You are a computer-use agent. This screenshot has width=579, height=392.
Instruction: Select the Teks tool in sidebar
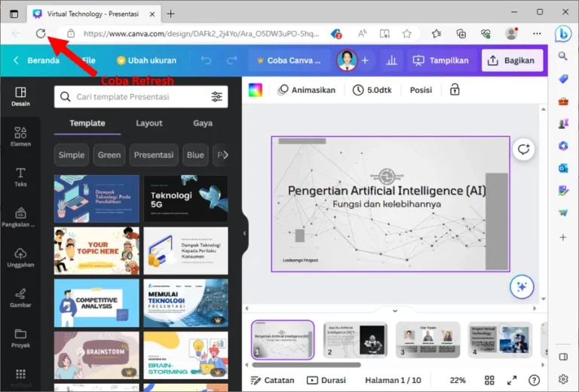pyautogui.click(x=20, y=177)
